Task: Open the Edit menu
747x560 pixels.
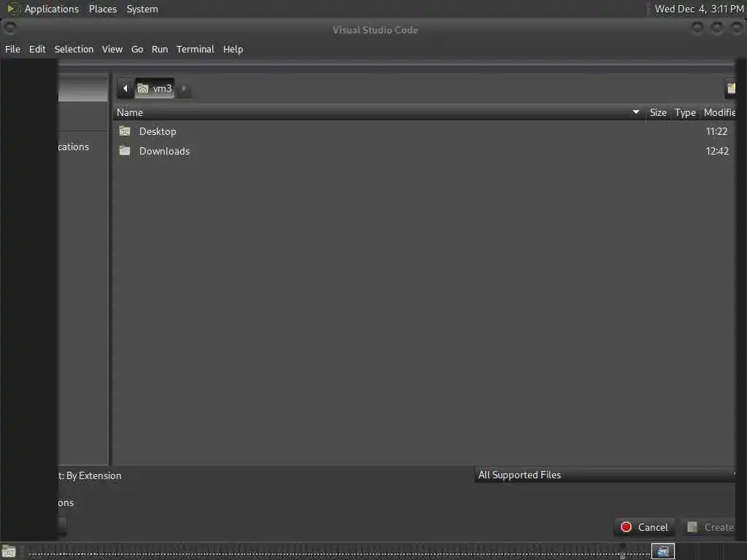Action: pos(37,49)
